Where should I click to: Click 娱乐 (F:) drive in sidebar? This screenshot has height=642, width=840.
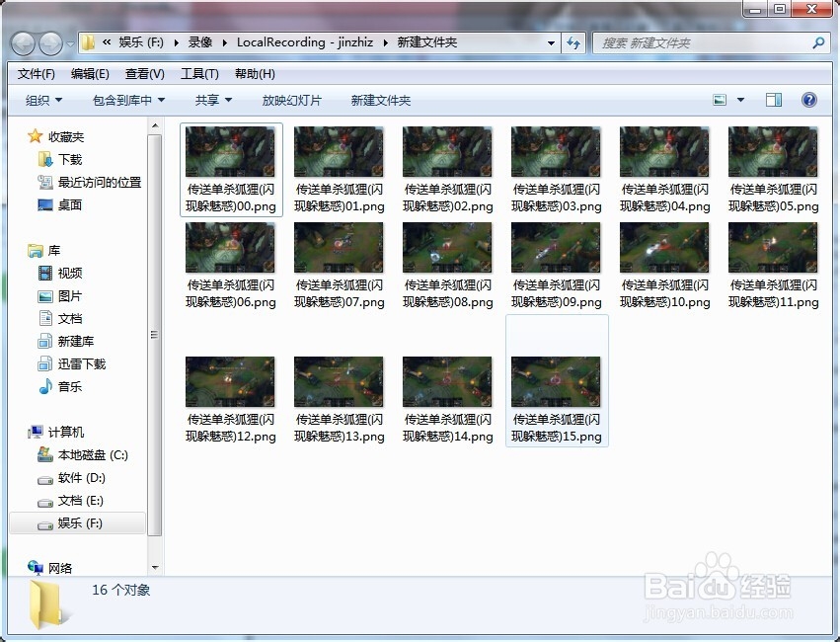point(78,523)
